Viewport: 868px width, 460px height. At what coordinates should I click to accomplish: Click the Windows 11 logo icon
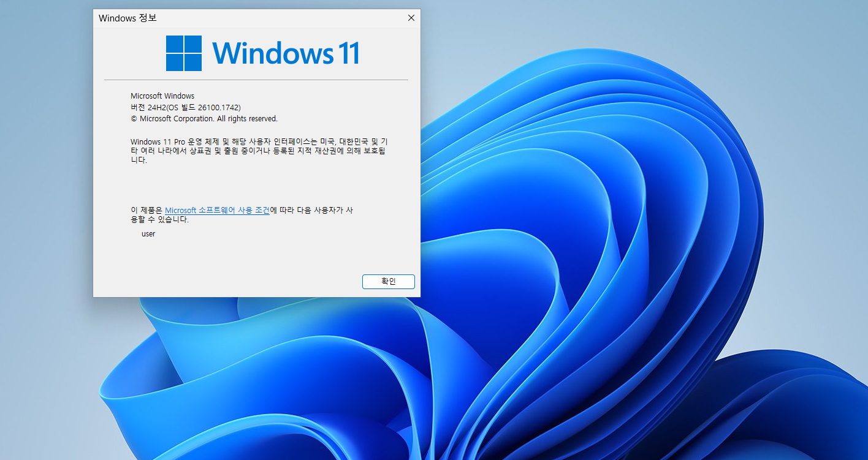pyautogui.click(x=184, y=53)
